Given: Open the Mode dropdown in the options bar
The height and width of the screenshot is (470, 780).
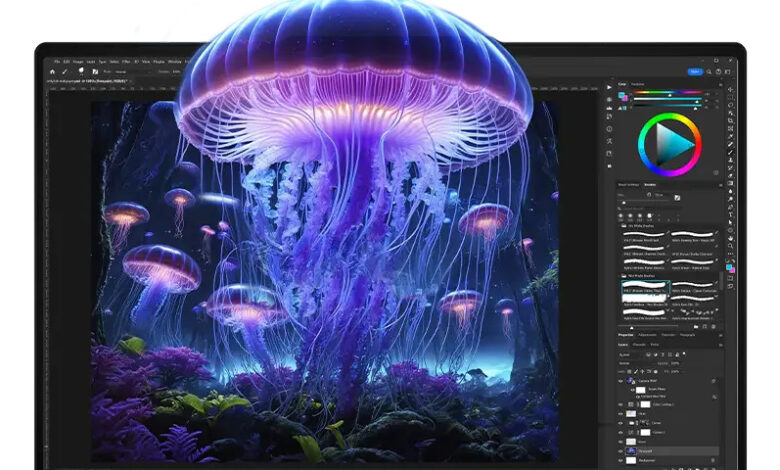Looking at the screenshot, I should click(x=133, y=72).
